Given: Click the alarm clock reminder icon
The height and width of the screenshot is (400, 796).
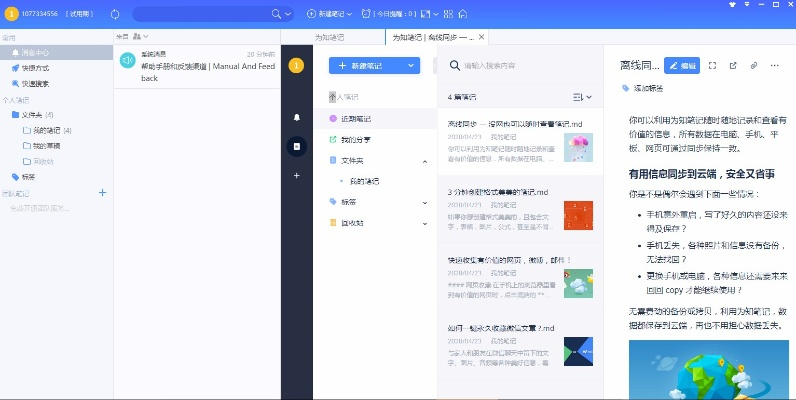Looking at the screenshot, I should (x=366, y=14).
